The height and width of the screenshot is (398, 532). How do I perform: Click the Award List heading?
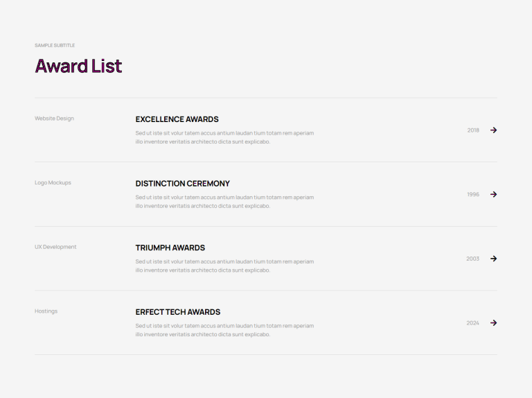click(x=78, y=66)
